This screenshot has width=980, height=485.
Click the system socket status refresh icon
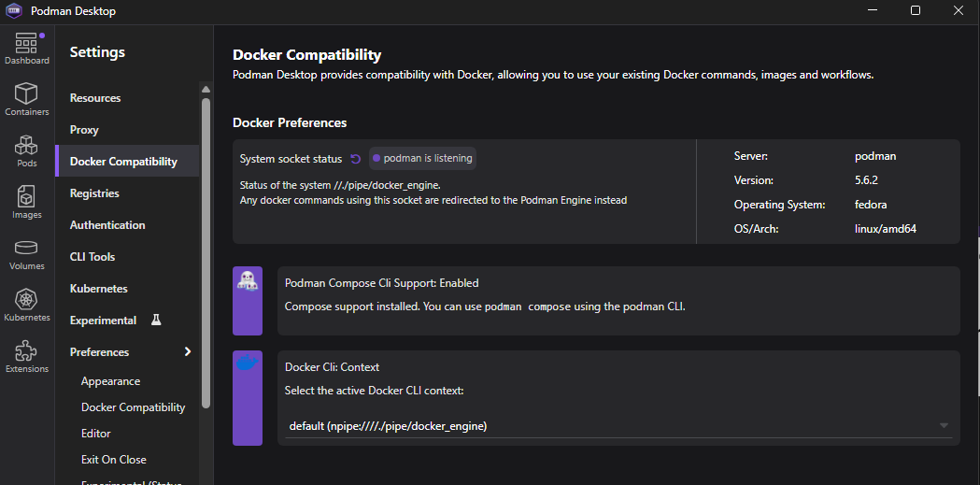coord(355,159)
